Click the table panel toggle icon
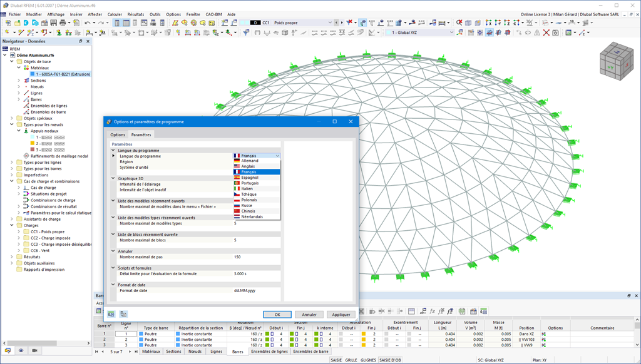This screenshot has height=364, width=641. pyautogui.click(x=126, y=23)
